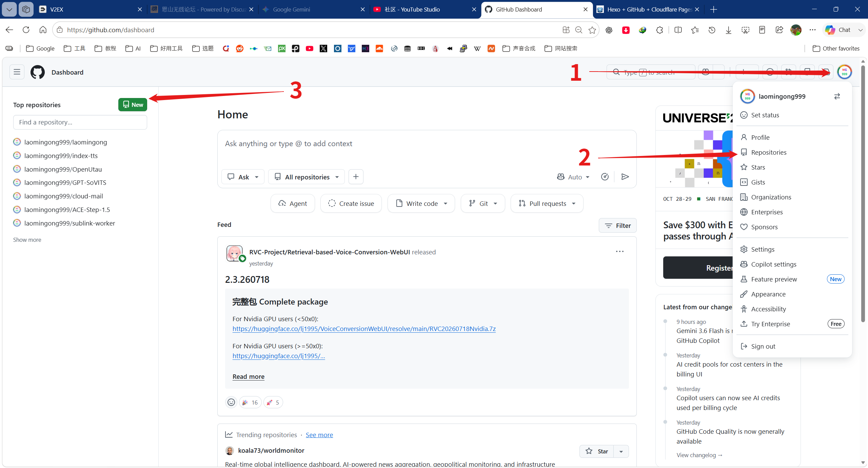Click the green New repository button

[133, 104]
